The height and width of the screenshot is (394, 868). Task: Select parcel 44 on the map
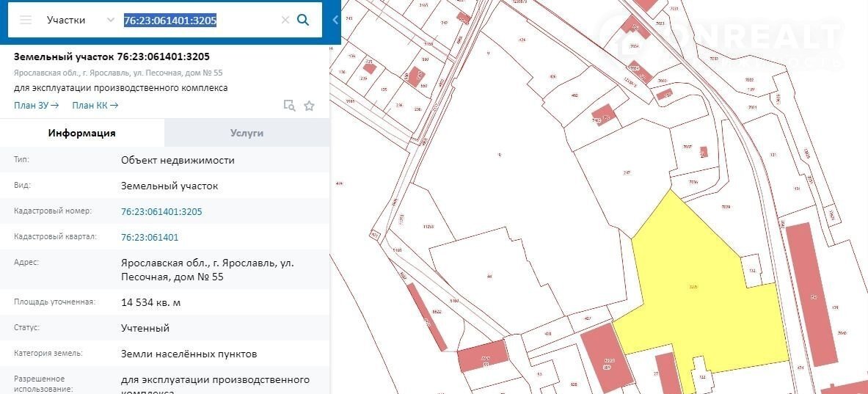point(488,277)
